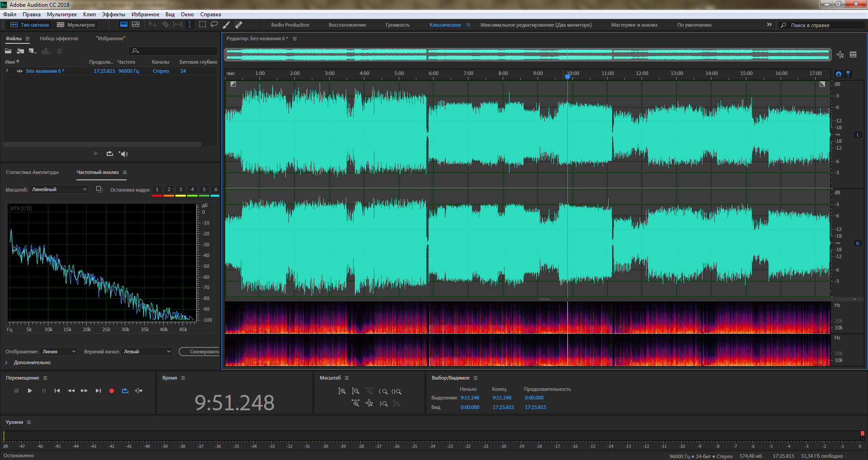The image size is (868, 460).
Task: Pick the Spot Healing Brush tool
Action: point(238,25)
